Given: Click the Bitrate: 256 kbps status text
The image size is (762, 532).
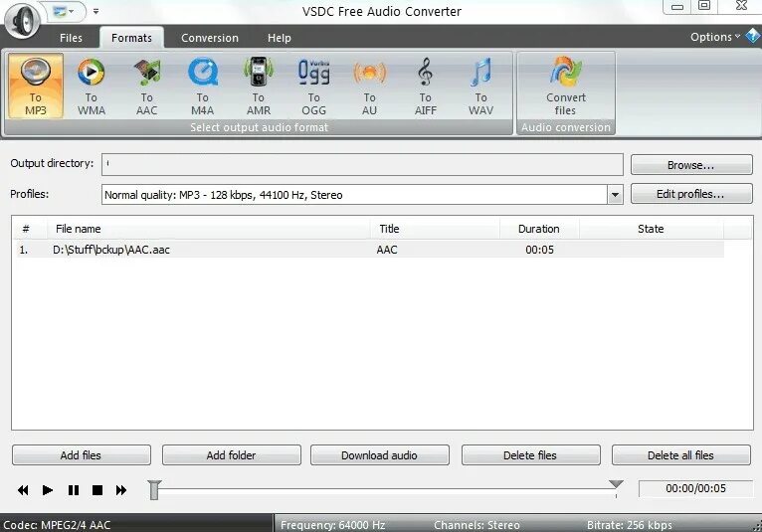Looking at the screenshot, I should coord(630,525).
